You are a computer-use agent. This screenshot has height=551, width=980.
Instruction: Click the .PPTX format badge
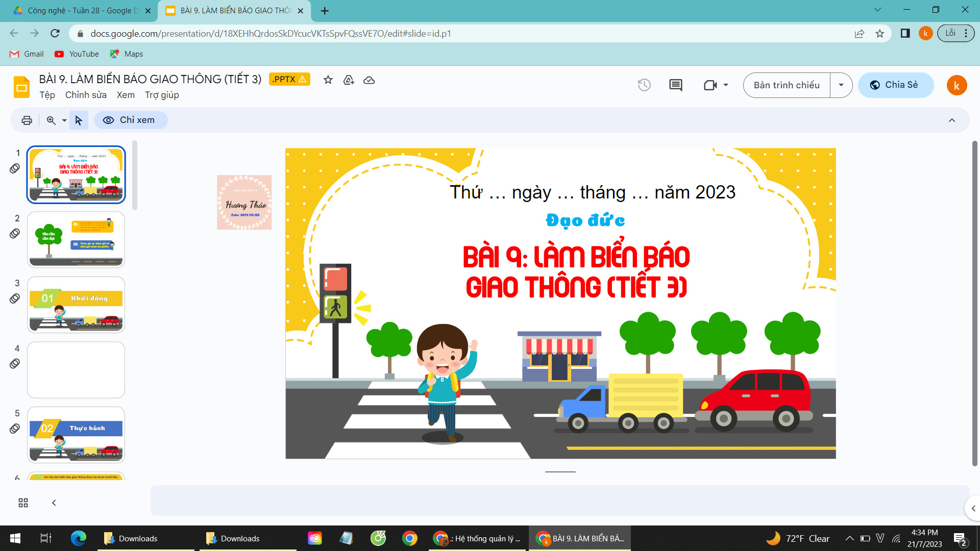pos(289,80)
